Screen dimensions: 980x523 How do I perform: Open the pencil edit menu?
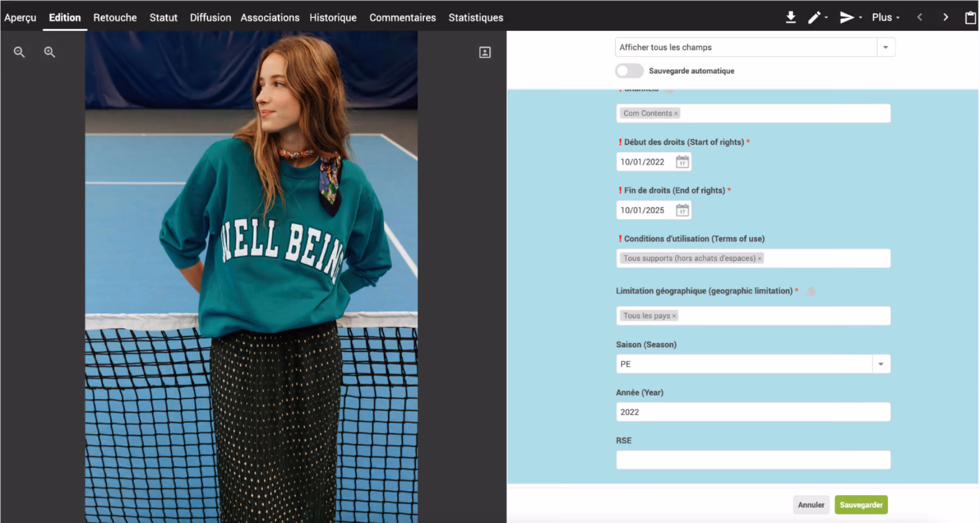(817, 17)
